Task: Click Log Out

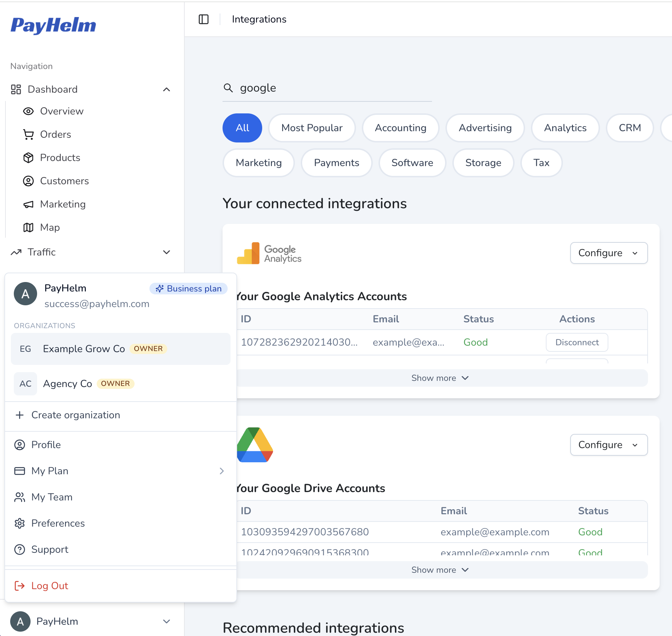Action: pyautogui.click(x=121, y=586)
